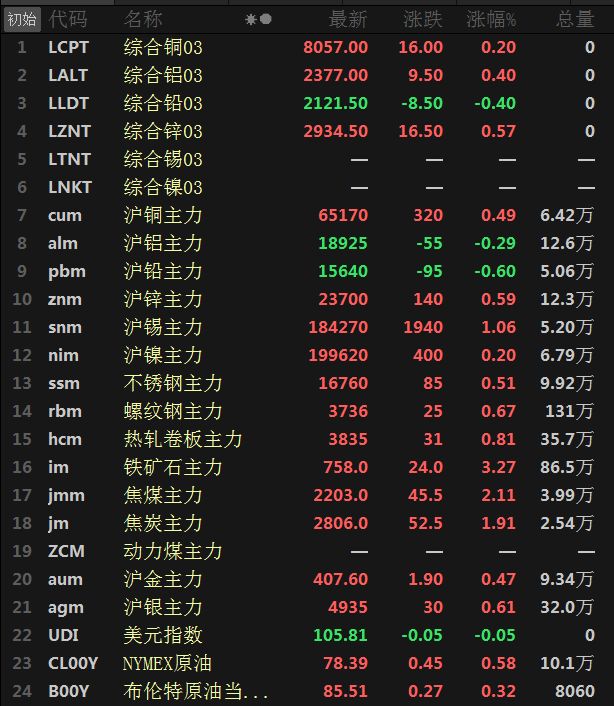Viewport: 614px width, 706px height.
Task: Click the round dot icon in header
Action: [266, 19]
